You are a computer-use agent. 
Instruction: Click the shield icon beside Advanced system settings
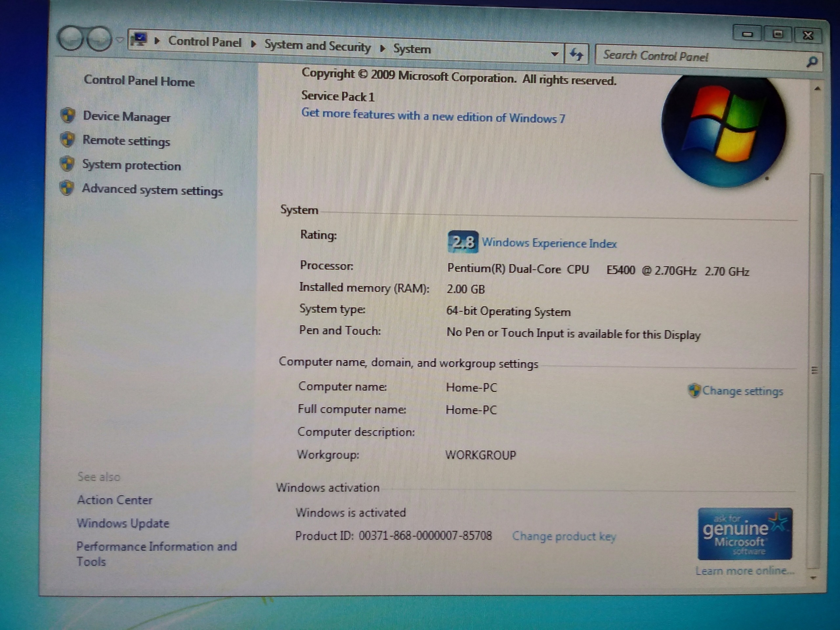[x=67, y=188]
